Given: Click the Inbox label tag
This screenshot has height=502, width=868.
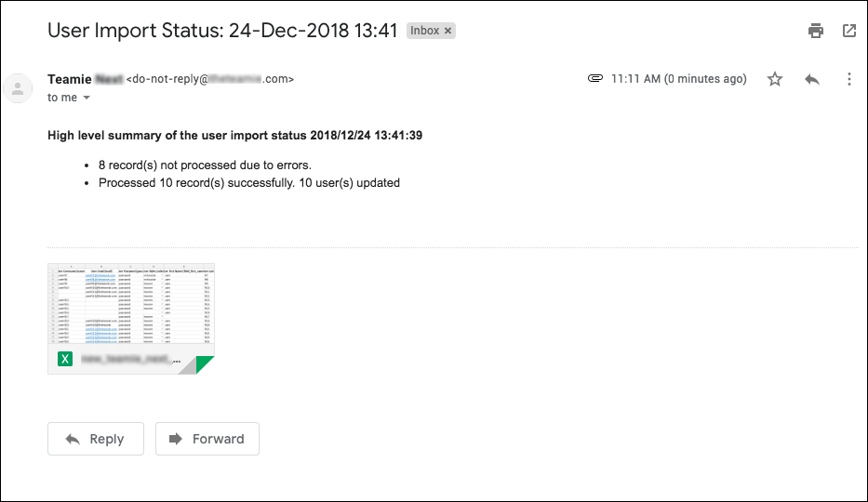Looking at the screenshot, I should tap(424, 31).
